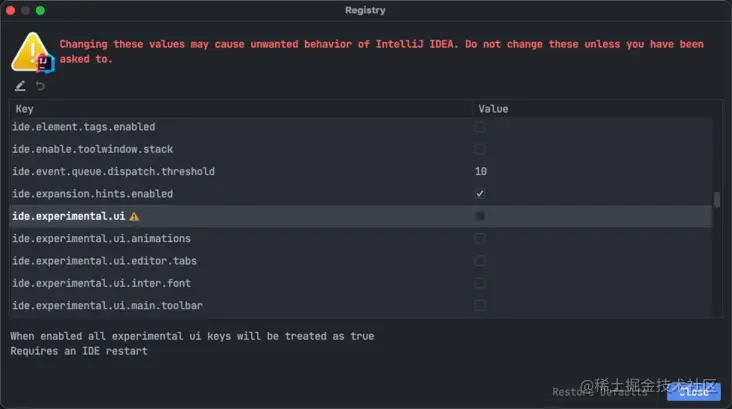Tick the ide.enable.toolwindow.stack checkbox
The width and height of the screenshot is (732, 409).
480,149
